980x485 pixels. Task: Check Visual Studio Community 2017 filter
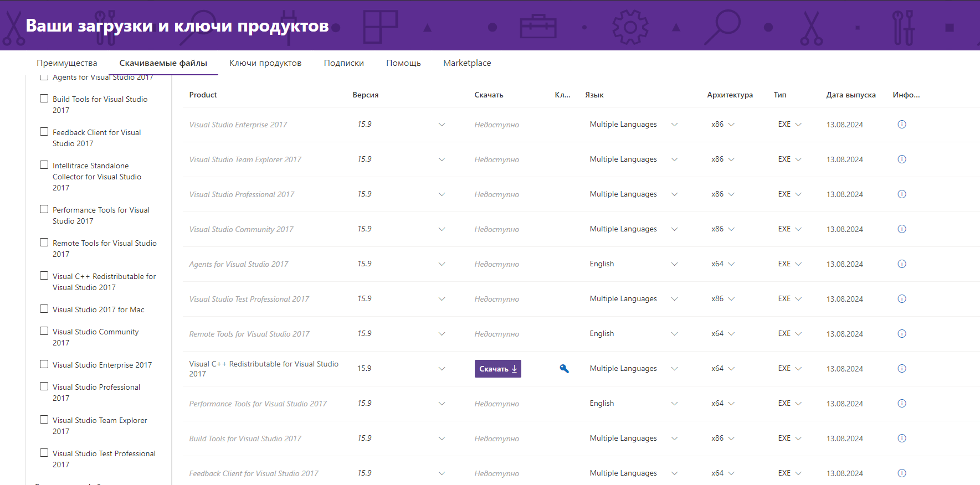coord(44,331)
